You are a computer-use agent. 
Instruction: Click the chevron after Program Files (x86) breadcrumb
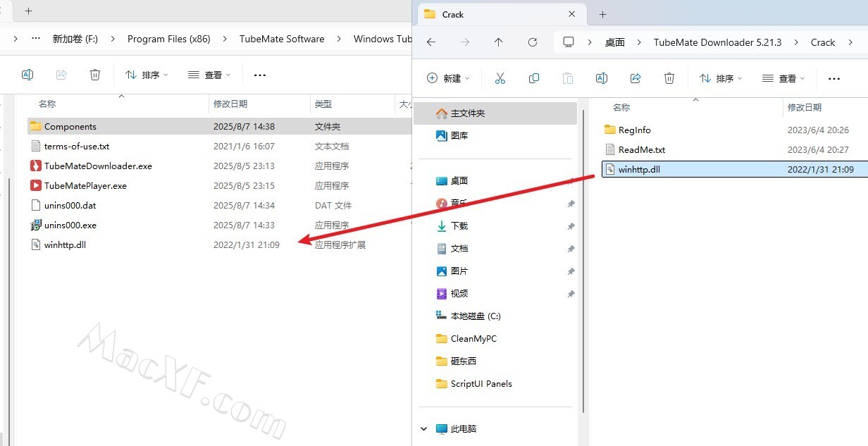(x=225, y=39)
